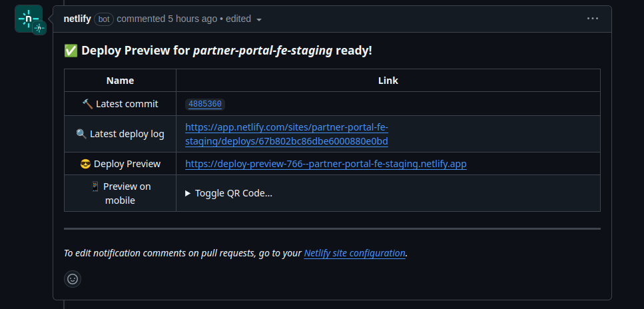Click the green checkmark in the heading
The height and width of the screenshot is (309, 644).
pyautogui.click(x=71, y=51)
